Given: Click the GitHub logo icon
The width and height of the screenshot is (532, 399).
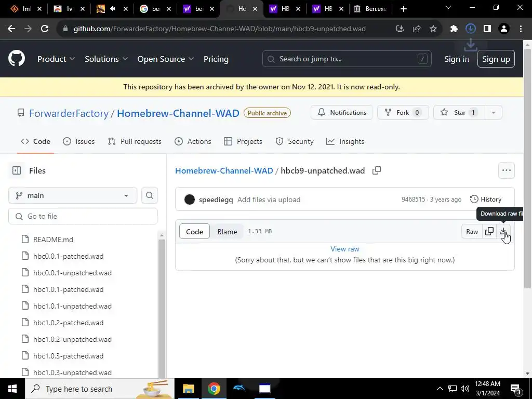Looking at the screenshot, I should tap(17, 58).
